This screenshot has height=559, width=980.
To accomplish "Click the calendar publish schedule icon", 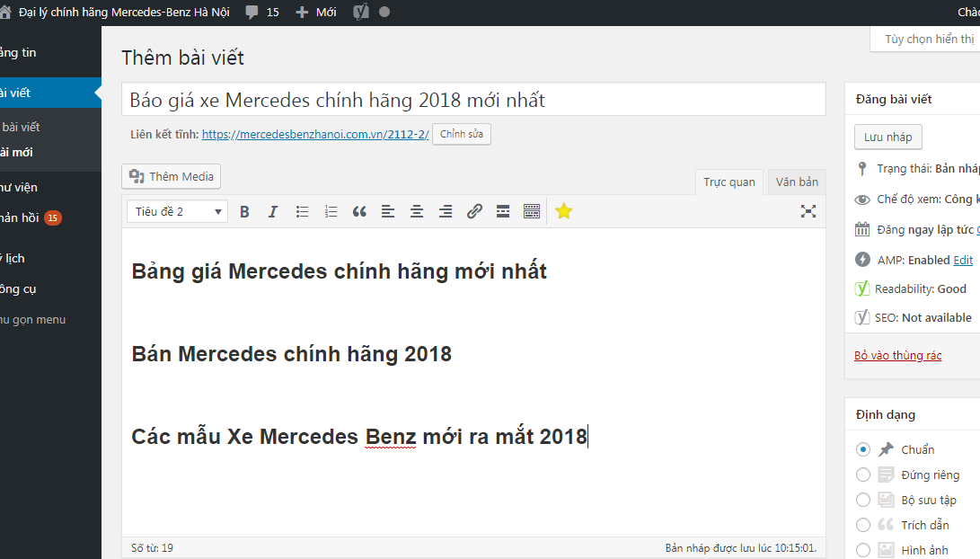I will pos(862,229).
